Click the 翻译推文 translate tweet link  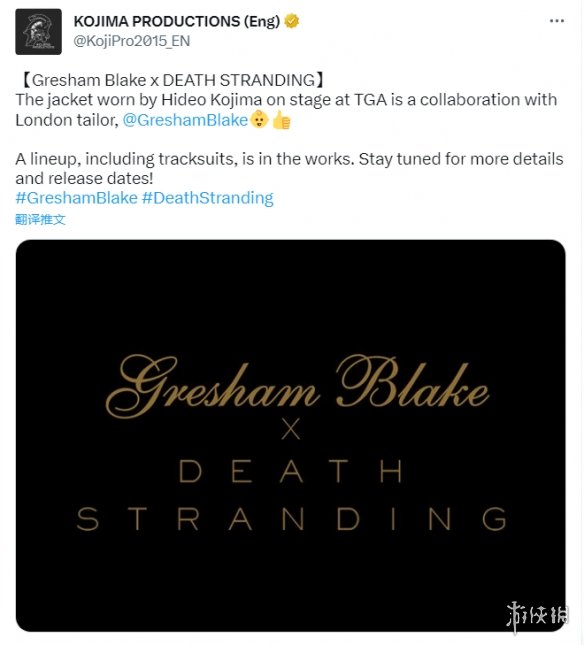40,219
